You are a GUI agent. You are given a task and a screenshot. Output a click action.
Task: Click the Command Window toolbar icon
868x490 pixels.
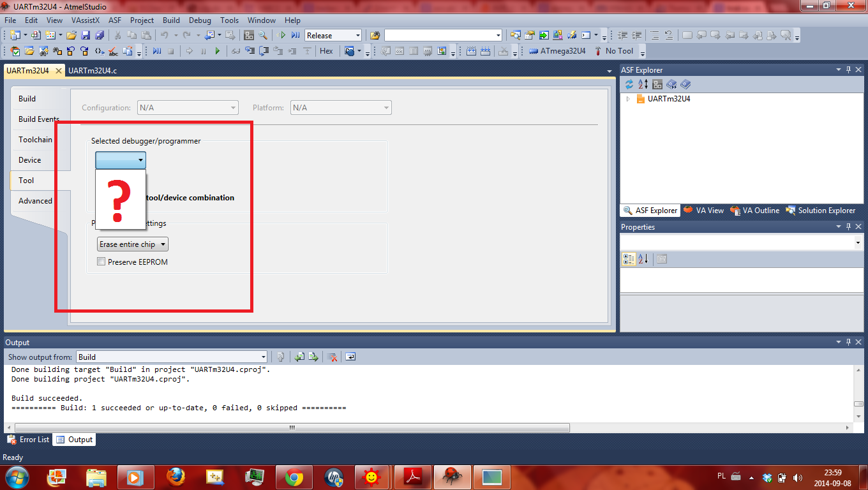tap(585, 35)
